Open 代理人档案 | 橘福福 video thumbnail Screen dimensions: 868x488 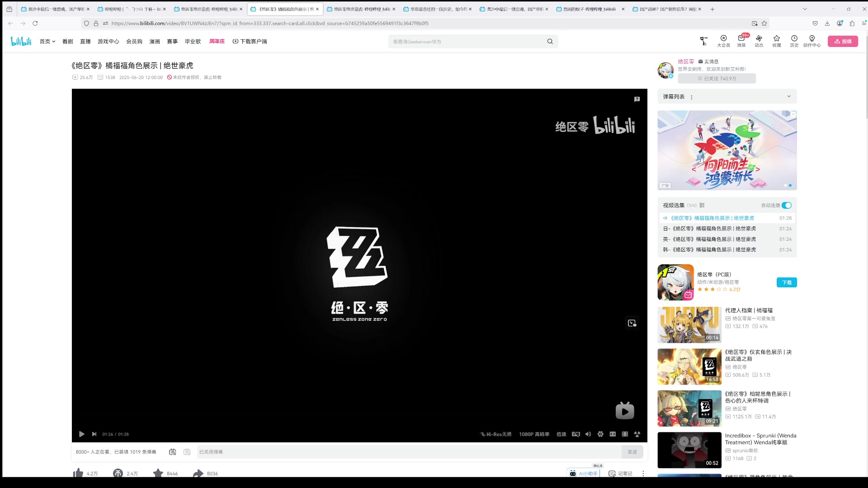click(689, 325)
